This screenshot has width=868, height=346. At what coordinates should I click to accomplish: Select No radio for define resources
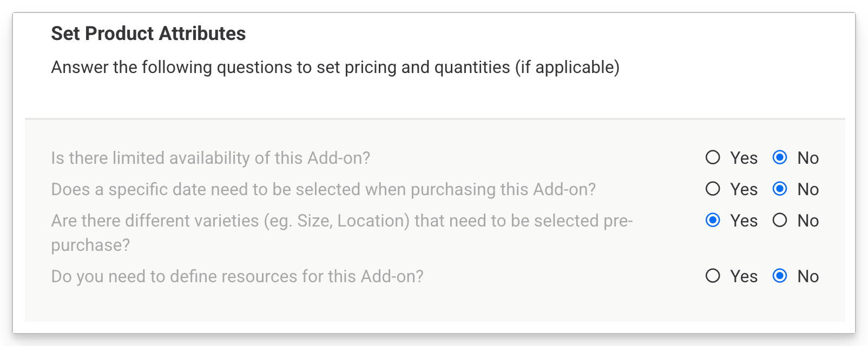[x=780, y=276]
